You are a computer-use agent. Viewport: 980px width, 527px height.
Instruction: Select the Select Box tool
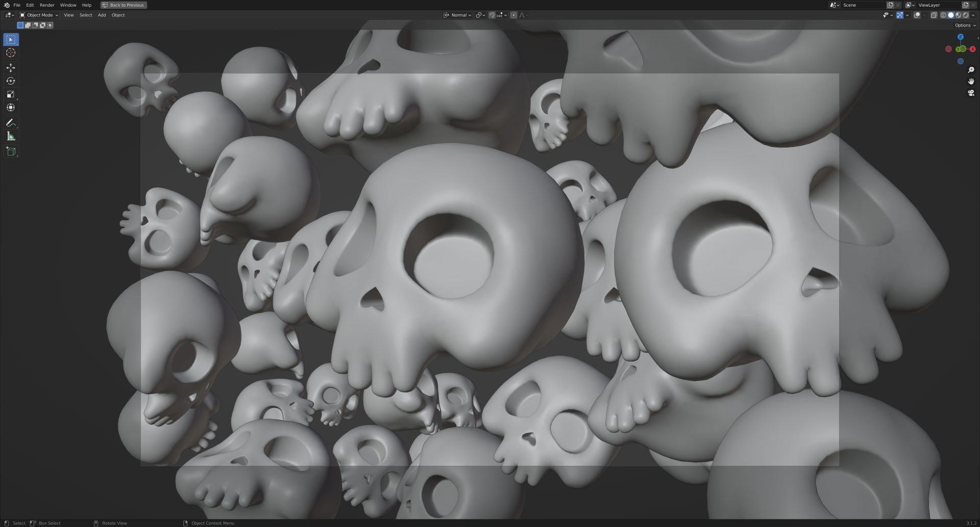click(11, 39)
